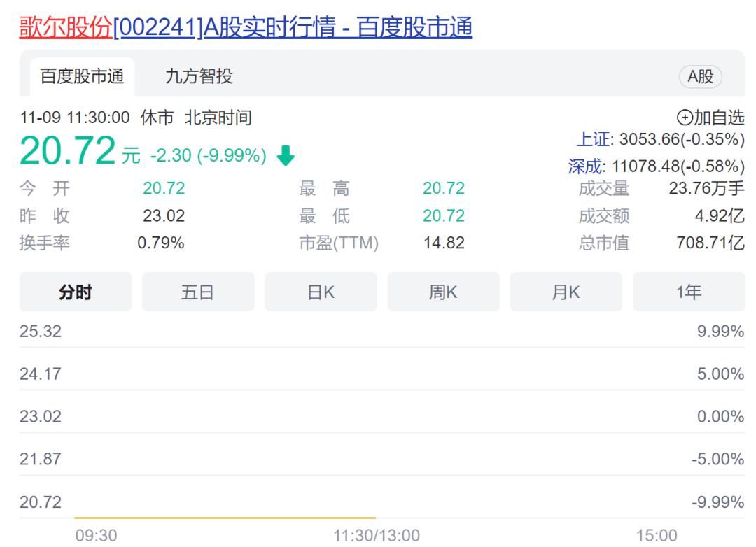Switch to the 五日 five-day chart
The image size is (756, 547).
click(198, 292)
